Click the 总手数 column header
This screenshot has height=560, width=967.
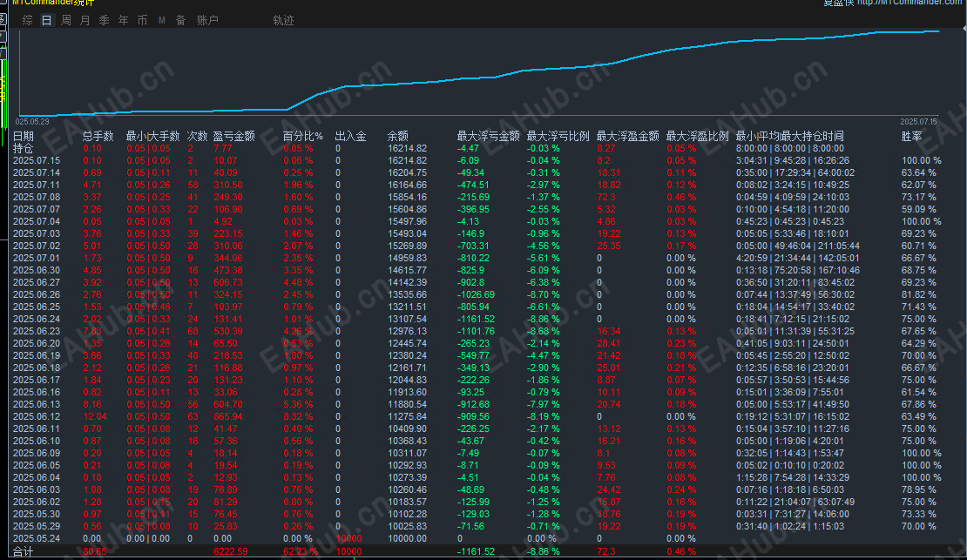click(x=98, y=137)
